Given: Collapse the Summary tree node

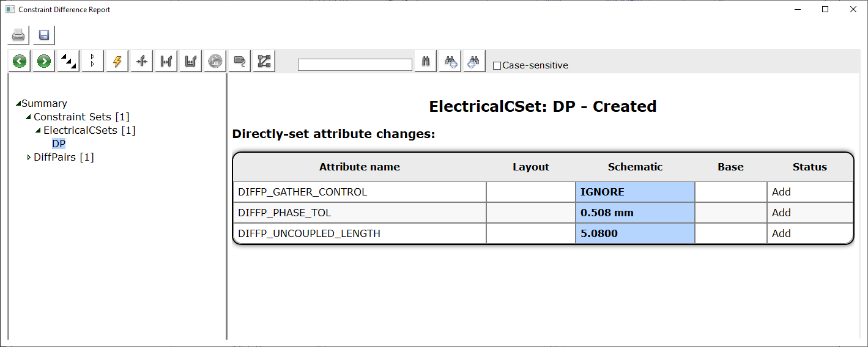Looking at the screenshot, I should 18,104.
